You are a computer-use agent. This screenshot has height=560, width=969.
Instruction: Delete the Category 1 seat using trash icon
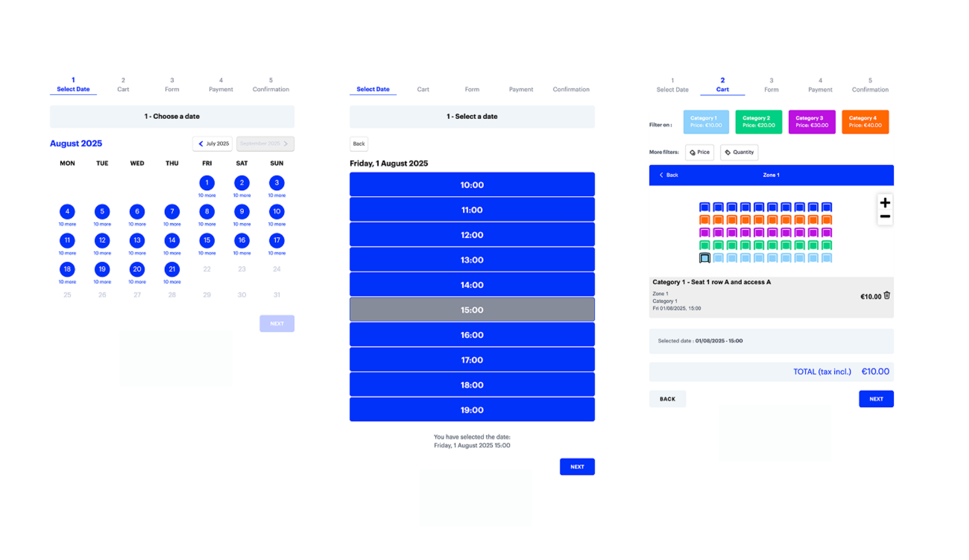[x=887, y=296]
